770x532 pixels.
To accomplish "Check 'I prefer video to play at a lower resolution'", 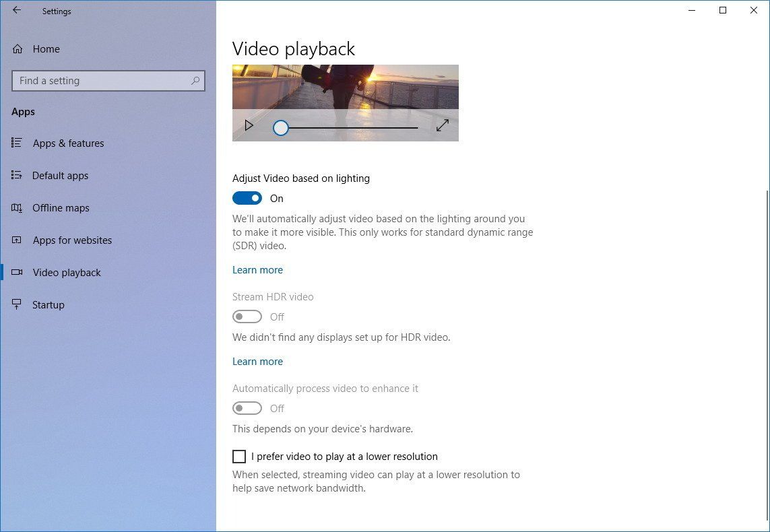I will pos(239,457).
